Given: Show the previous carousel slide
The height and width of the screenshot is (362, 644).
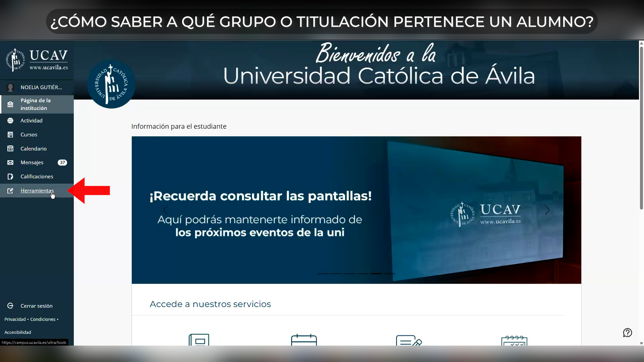Looking at the screenshot, I should [165, 210].
